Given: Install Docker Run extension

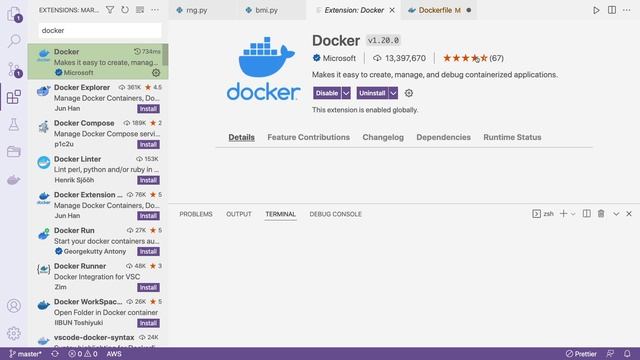Looking at the screenshot, I should (148, 252).
